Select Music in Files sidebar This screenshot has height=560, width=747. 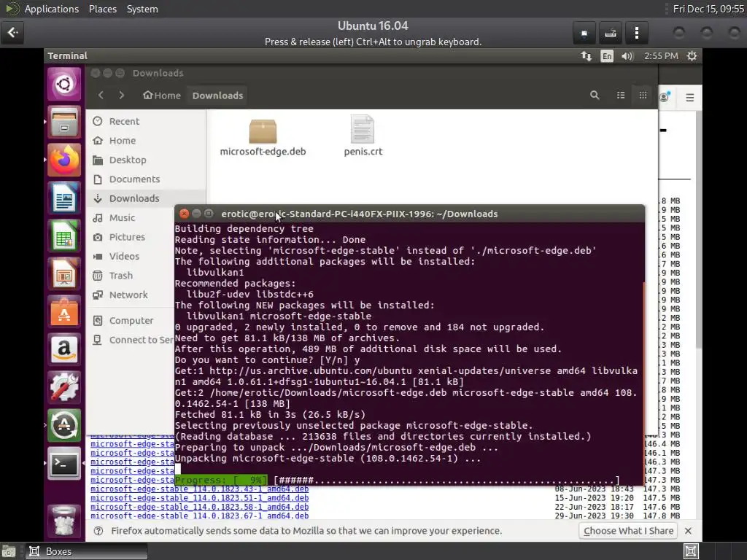click(131, 217)
